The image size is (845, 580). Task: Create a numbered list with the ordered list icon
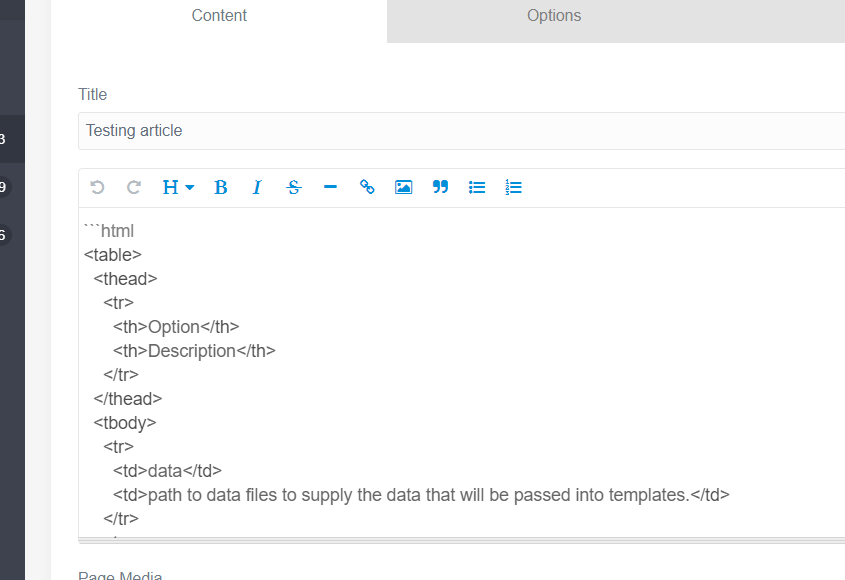point(513,187)
